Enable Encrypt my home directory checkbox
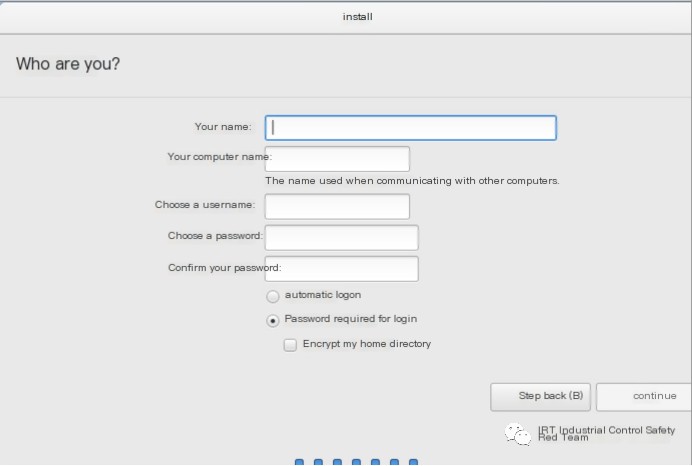The height and width of the screenshot is (466, 692). pyautogui.click(x=290, y=345)
